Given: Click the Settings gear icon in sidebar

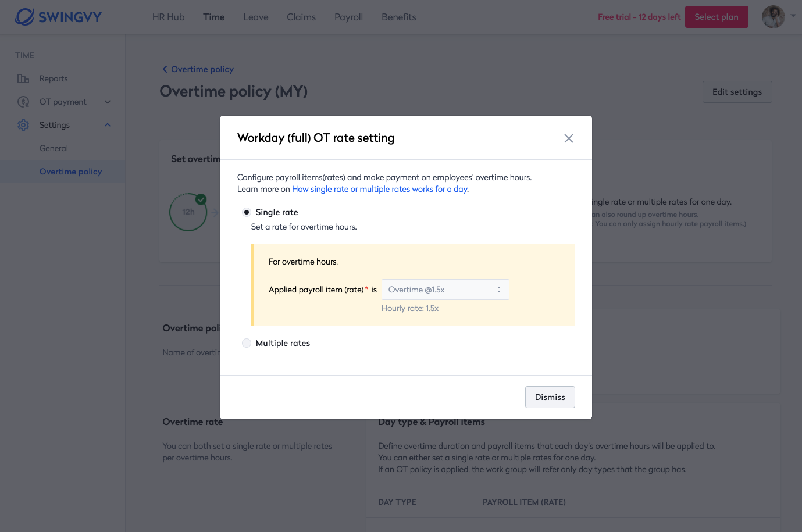Looking at the screenshot, I should point(23,125).
